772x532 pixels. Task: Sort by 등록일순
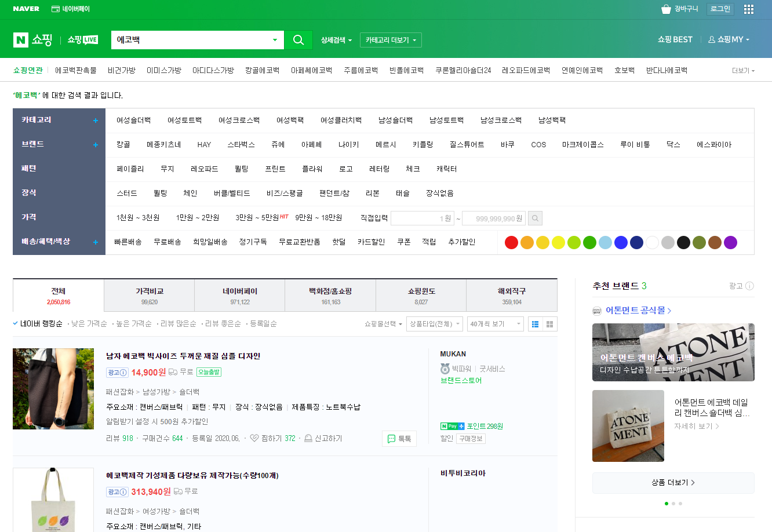click(x=263, y=324)
